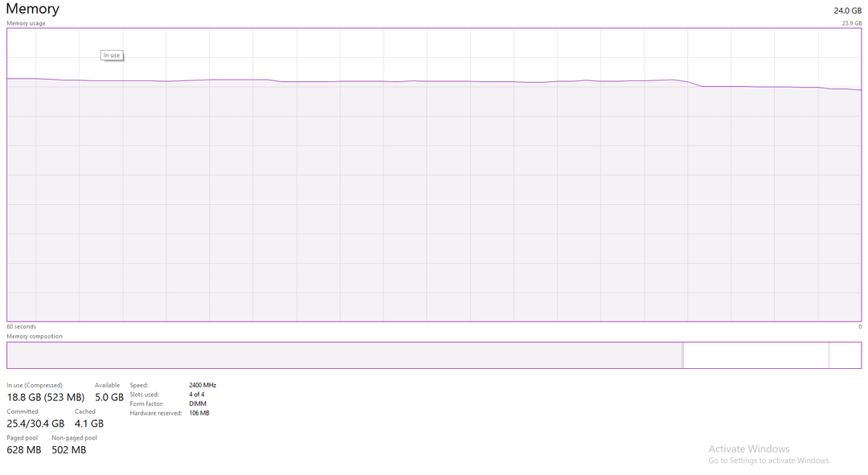This screenshot has width=868, height=475.
Task: Select the 23.9 GB graph maximum label
Action: click(851, 23)
